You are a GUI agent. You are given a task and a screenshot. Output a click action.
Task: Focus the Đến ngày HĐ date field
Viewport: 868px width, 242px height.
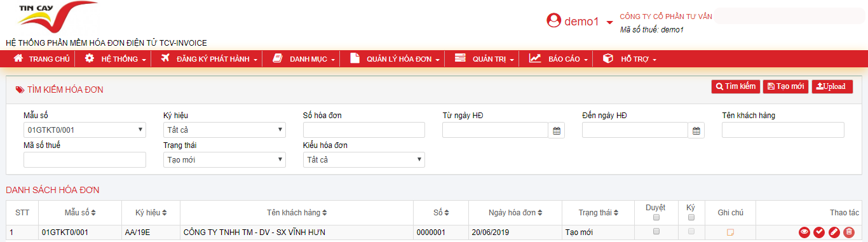[635, 130]
